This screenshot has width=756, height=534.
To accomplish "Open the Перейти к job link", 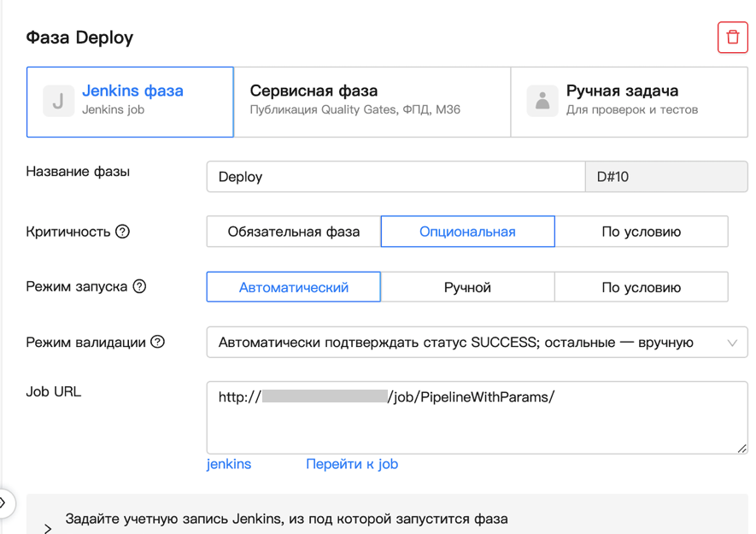I will tap(352, 464).
